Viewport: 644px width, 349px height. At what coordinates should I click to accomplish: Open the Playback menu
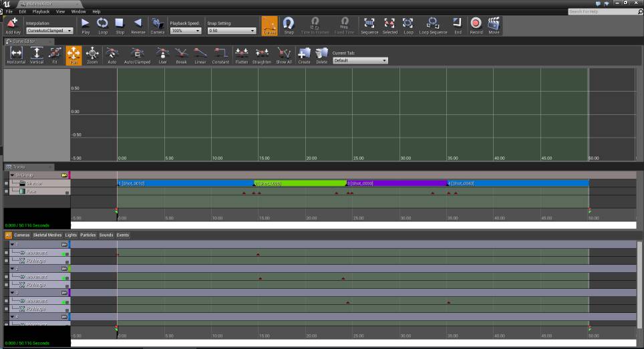coord(41,11)
